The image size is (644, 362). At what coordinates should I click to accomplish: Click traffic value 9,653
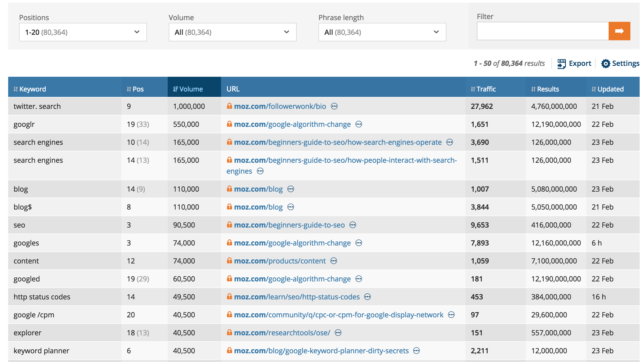[x=480, y=225]
